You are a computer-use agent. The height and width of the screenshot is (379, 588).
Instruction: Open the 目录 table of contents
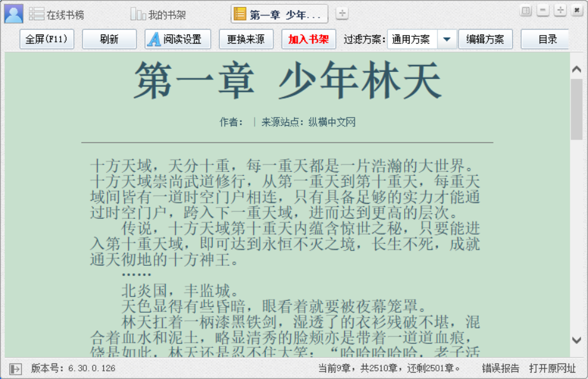[x=545, y=39]
